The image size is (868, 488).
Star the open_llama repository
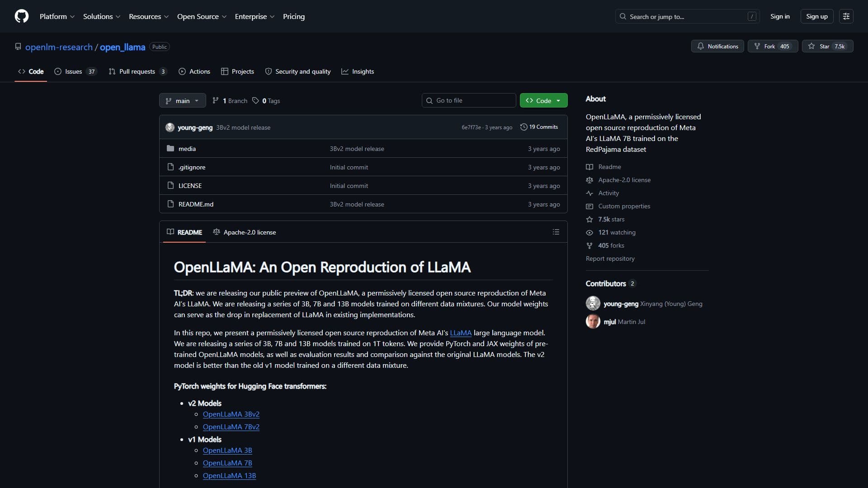point(827,46)
